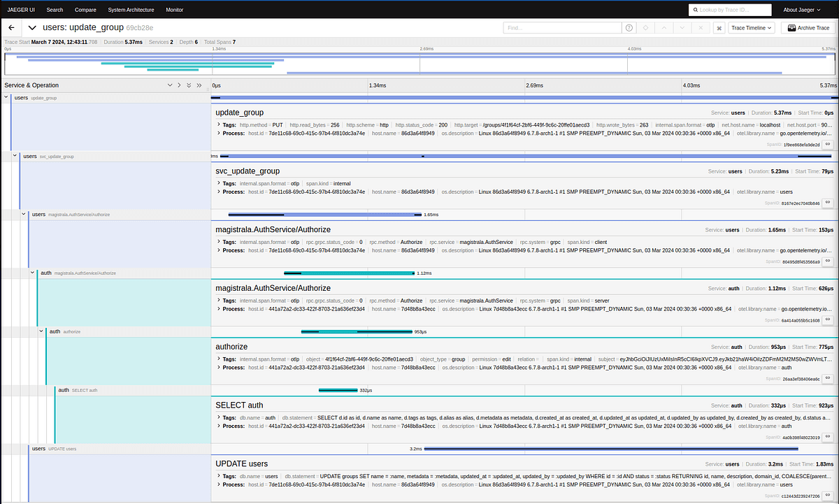
Task: Collapse the users update_group tree row
Action: [x=7, y=98]
